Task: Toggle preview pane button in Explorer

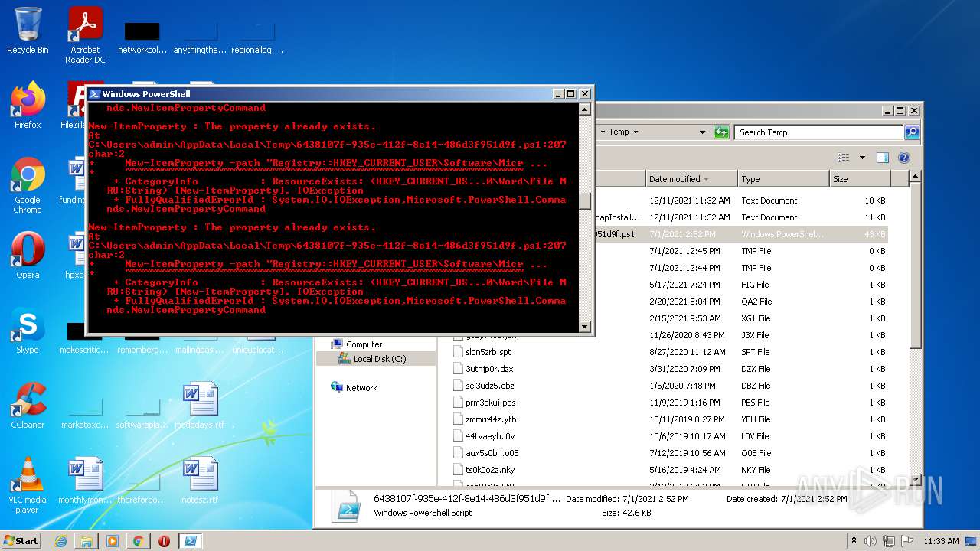Action: 882,158
